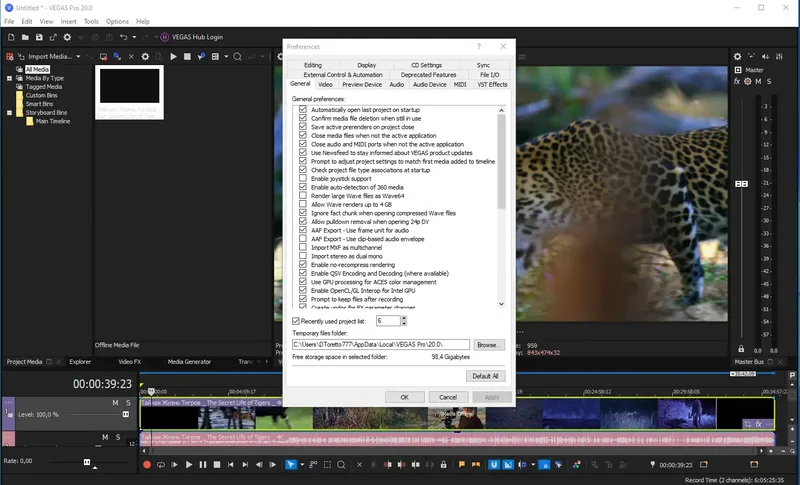The height and width of the screenshot is (485, 800).
Task: Toggle Confirm media file deletion when still in use
Action: [x=303, y=118]
